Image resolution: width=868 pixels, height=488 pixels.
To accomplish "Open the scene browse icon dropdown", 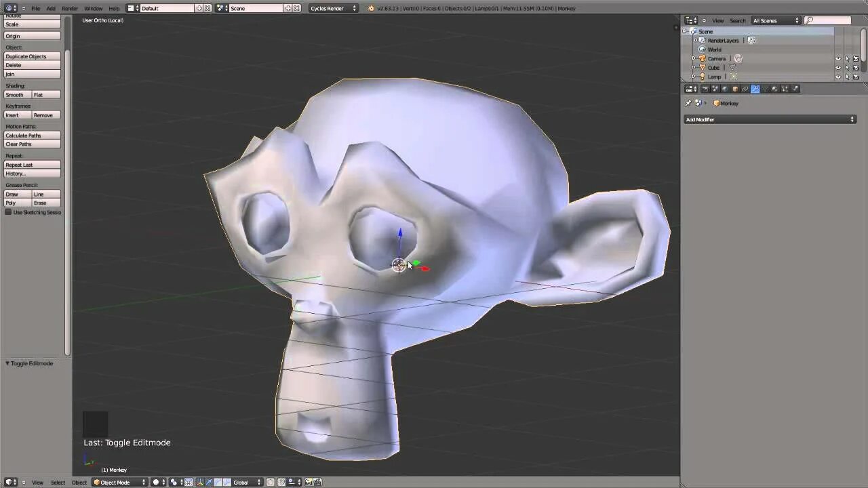I will click(222, 8).
